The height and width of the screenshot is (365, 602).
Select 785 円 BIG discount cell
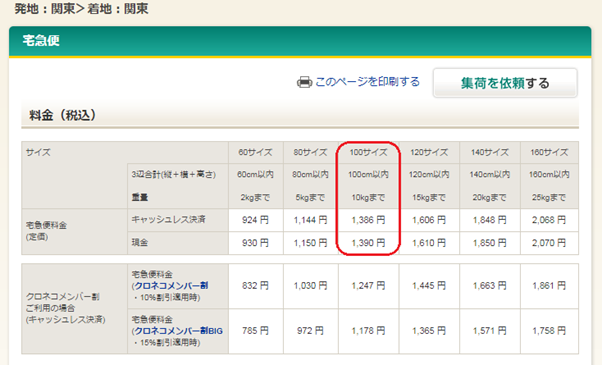(256, 331)
